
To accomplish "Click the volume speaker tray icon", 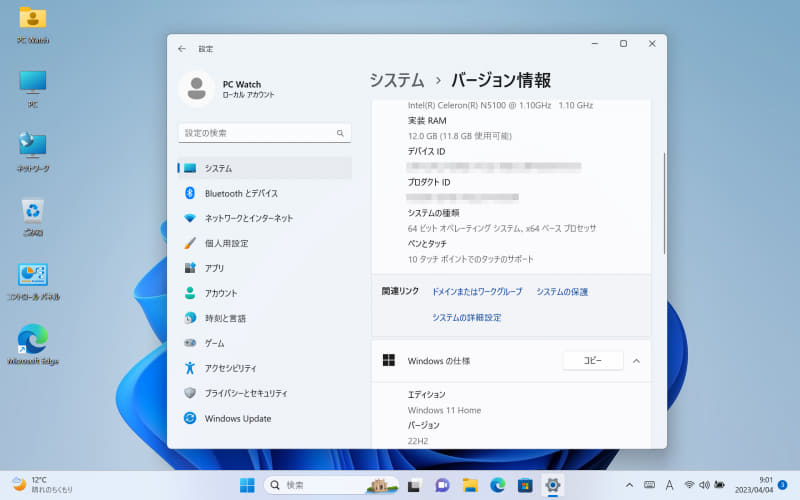I will [705, 485].
